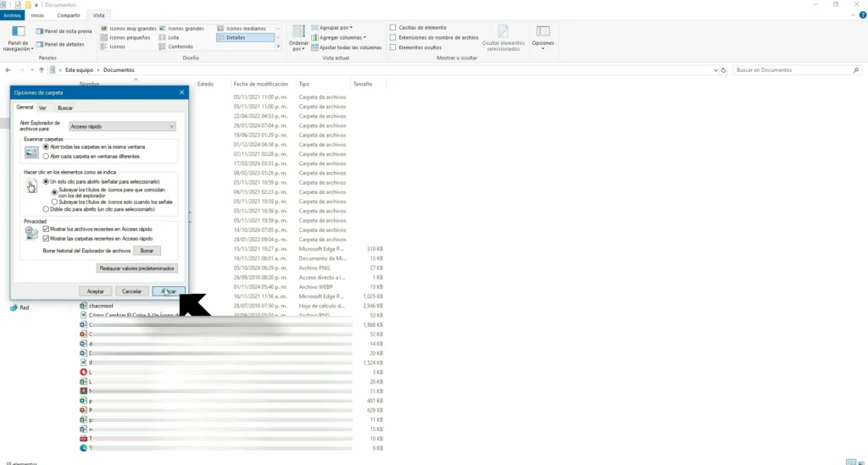Screen dimensions: 868x465
Task: Click Este equipo in the address path
Action: tap(79, 70)
